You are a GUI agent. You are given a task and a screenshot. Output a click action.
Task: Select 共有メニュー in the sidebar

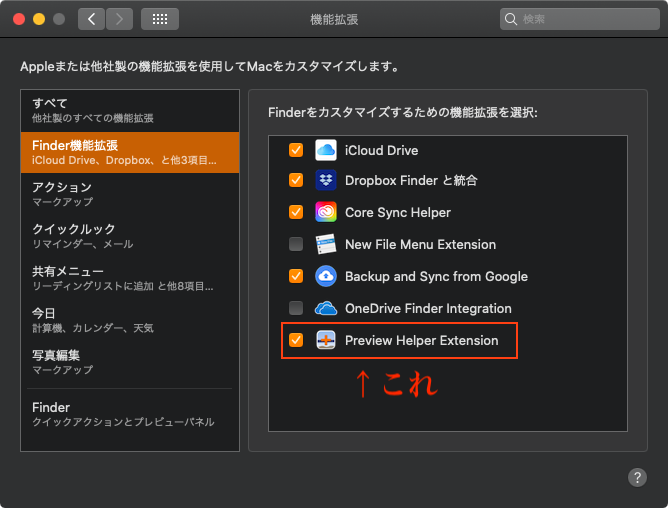(x=130, y=278)
